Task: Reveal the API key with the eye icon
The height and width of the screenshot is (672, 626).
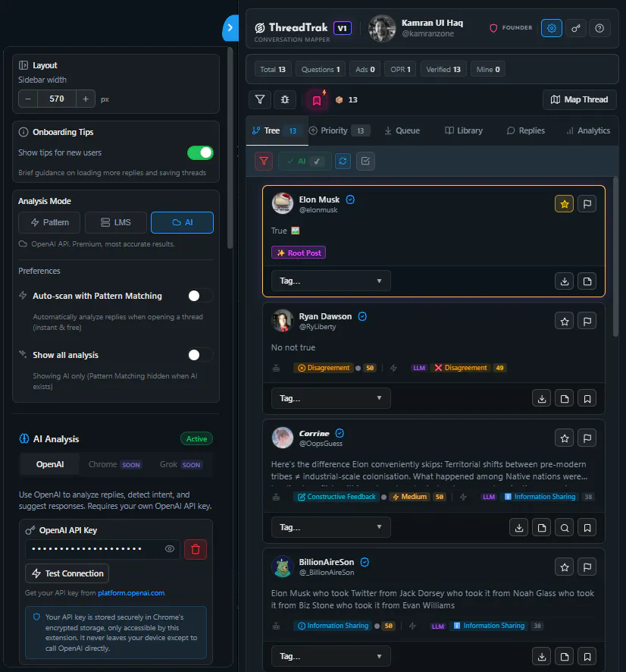Action: pos(170,549)
